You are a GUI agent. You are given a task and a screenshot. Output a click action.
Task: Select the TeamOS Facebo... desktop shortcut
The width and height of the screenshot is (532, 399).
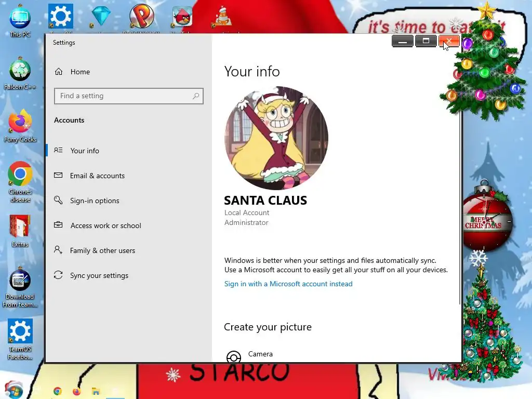(20, 339)
